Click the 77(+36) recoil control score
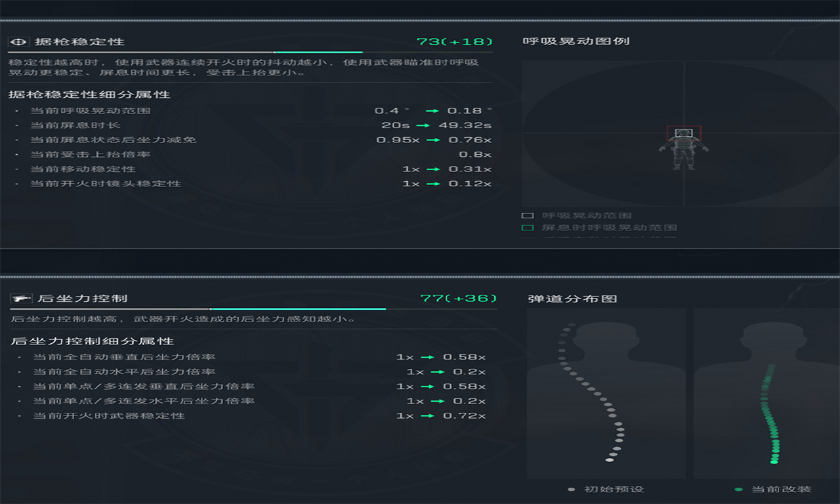Viewport: 840px width, 504px height. (x=458, y=299)
